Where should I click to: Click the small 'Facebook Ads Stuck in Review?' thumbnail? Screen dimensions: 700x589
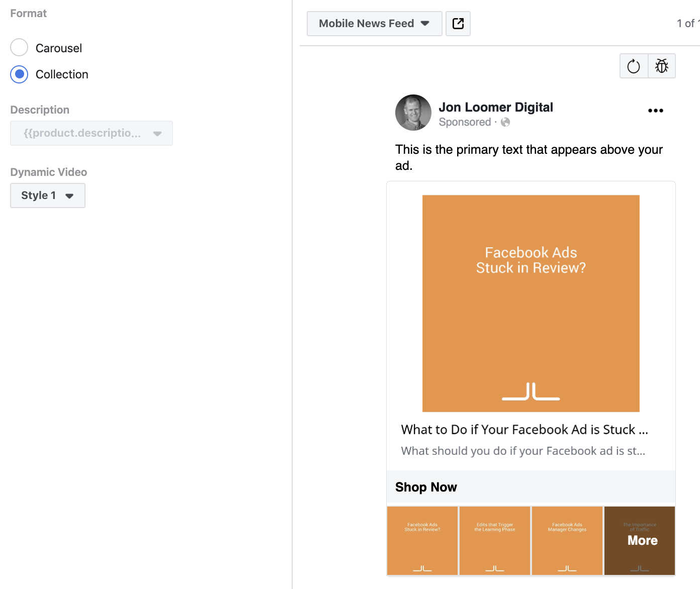(422, 541)
